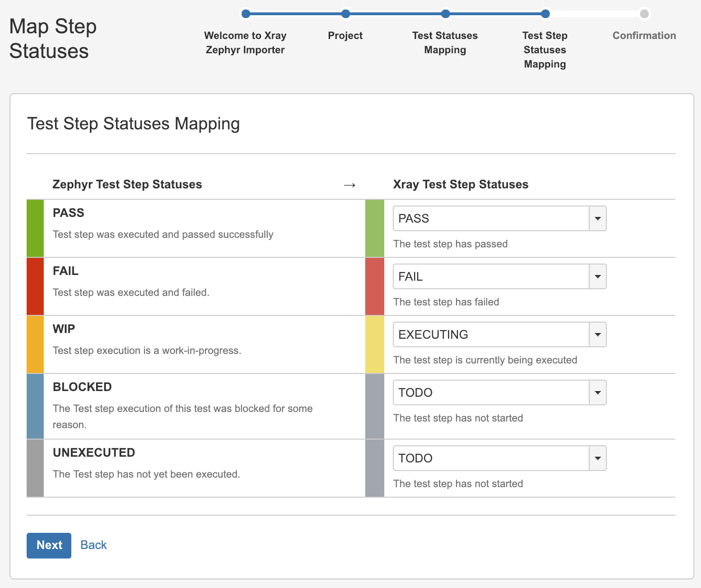Click the light green Xray PASS swatch

click(x=375, y=228)
